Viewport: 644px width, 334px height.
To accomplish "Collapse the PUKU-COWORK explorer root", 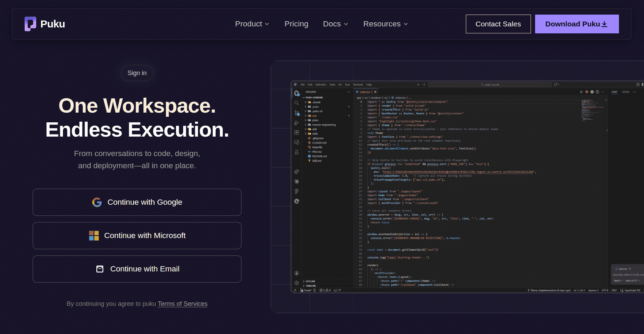I will pyautogui.click(x=313, y=98).
